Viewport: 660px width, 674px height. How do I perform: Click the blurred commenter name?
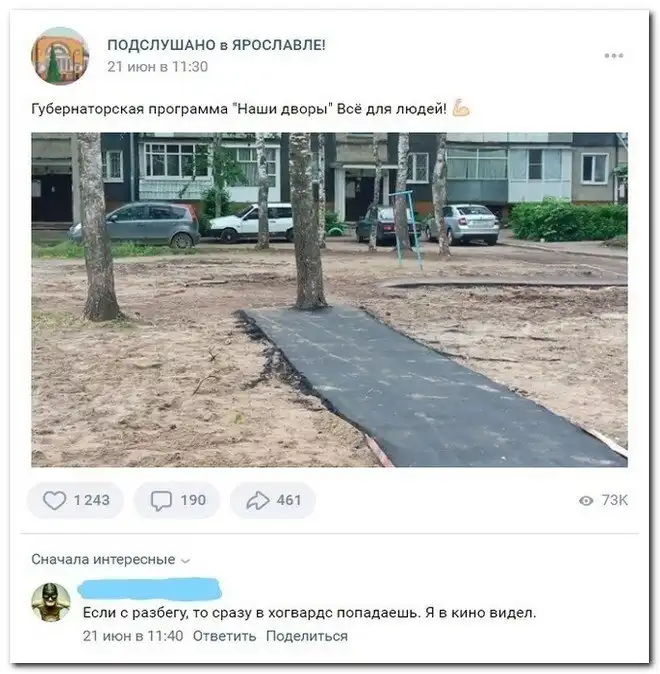coord(150,588)
